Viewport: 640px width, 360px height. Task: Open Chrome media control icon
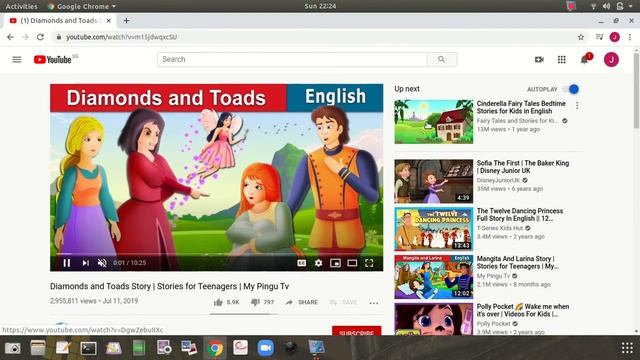[x=599, y=37]
